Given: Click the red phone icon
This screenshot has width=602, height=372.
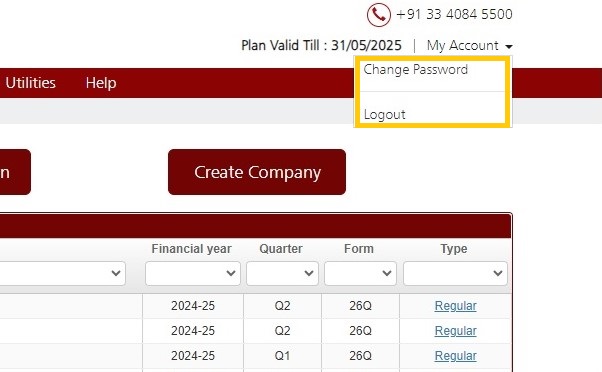Looking at the screenshot, I should [379, 15].
